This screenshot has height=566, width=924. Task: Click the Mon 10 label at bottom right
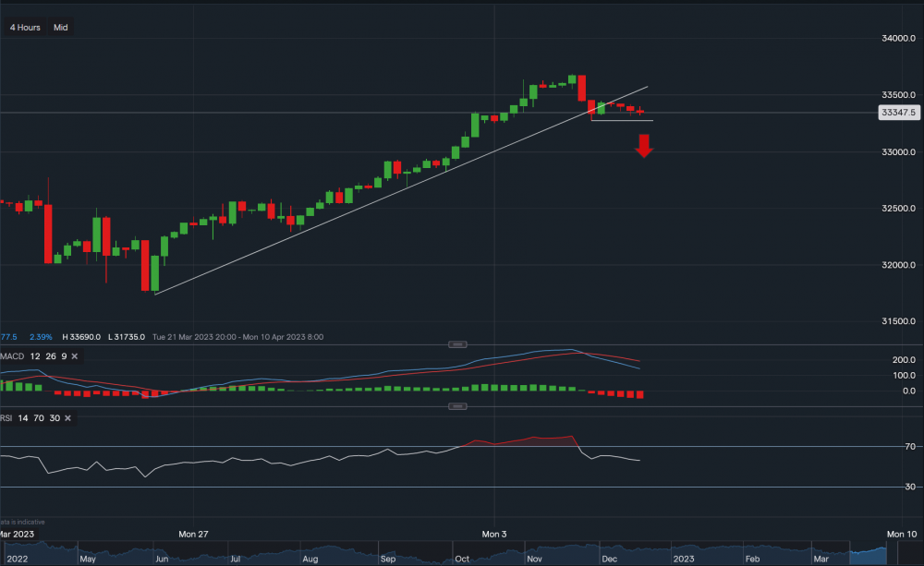click(x=903, y=534)
